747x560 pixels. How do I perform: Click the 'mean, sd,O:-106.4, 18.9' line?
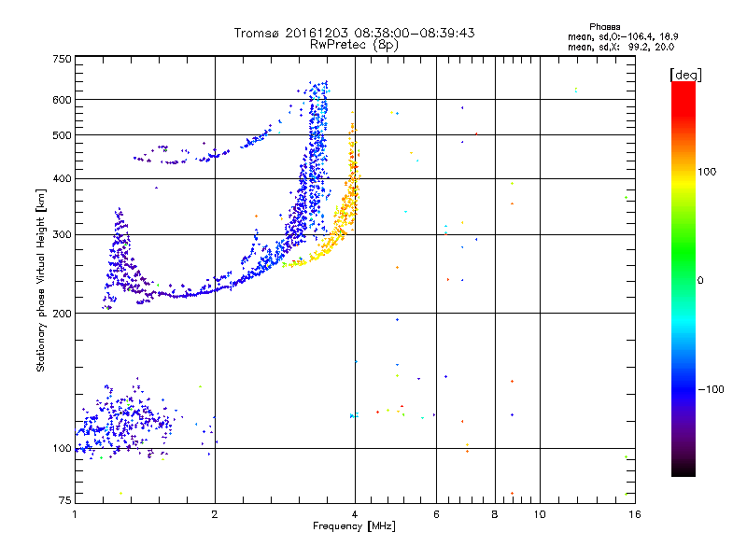point(623,36)
